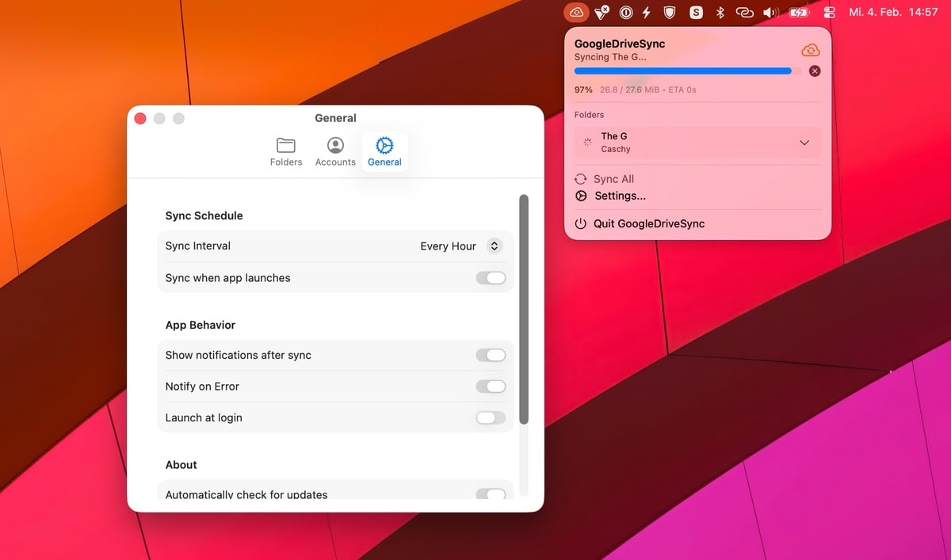Click the gear icon next to Settings...
This screenshot has width=951, height=560.
coord(581,196)
